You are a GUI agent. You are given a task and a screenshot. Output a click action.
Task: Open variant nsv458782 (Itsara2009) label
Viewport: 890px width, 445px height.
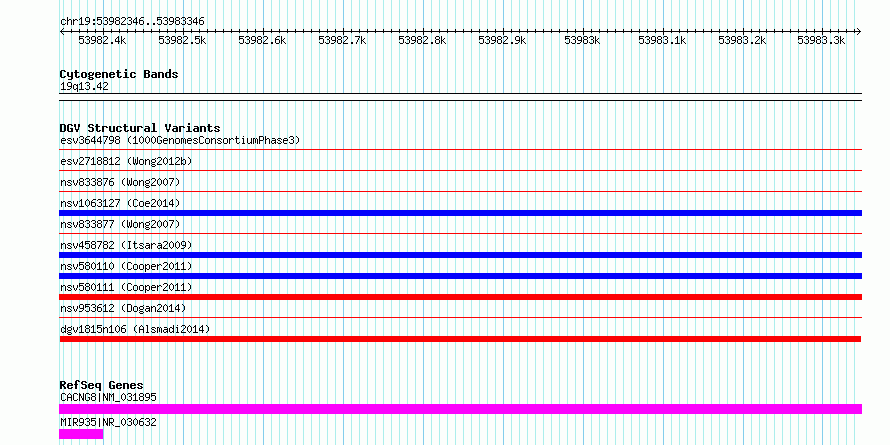[126, 245]
